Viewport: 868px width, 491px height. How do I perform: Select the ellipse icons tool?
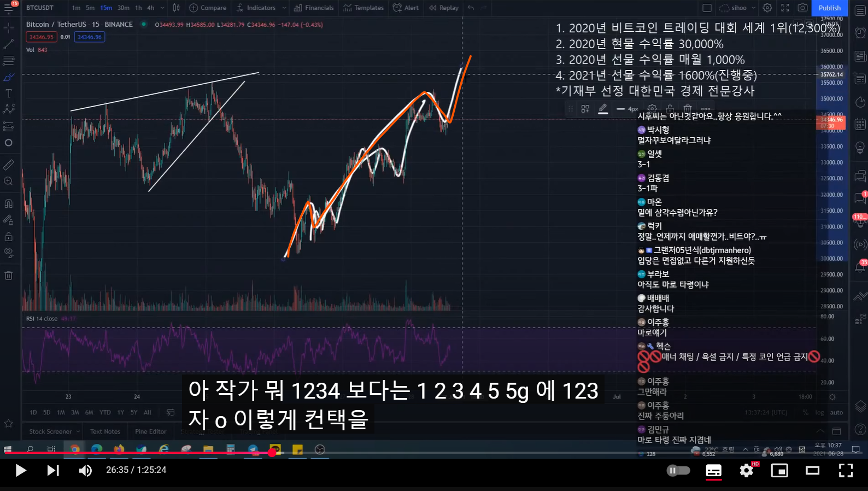(9, 143)
